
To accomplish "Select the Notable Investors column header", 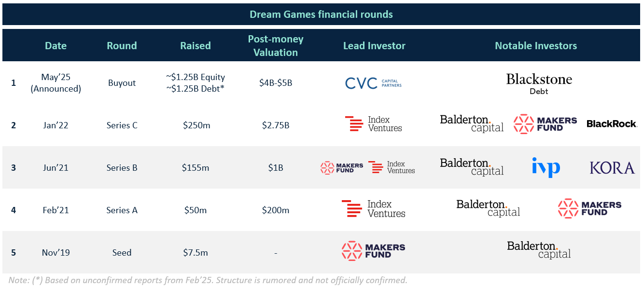I will pyautogui.click(x=536, y=46).
